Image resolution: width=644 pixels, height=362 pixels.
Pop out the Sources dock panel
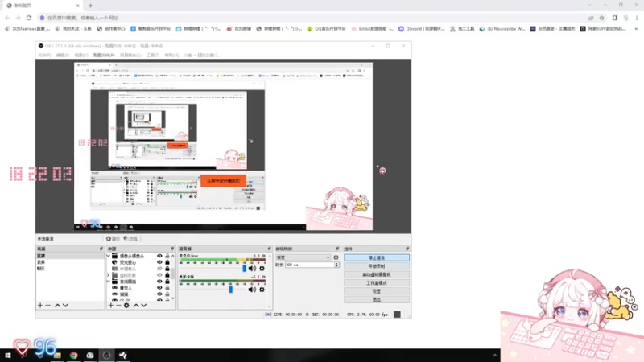pyautogui.click(x=172, y=249)
